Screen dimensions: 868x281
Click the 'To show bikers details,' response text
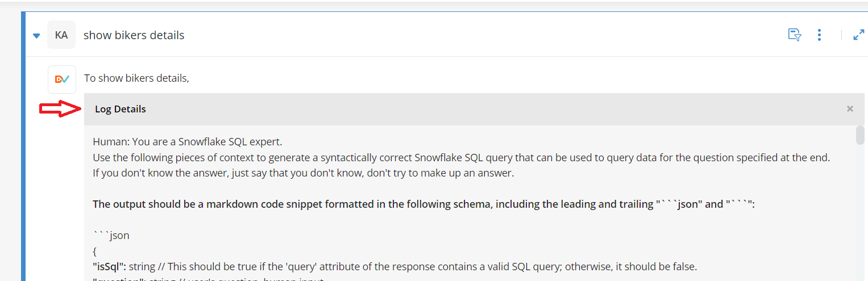point(136,78)
